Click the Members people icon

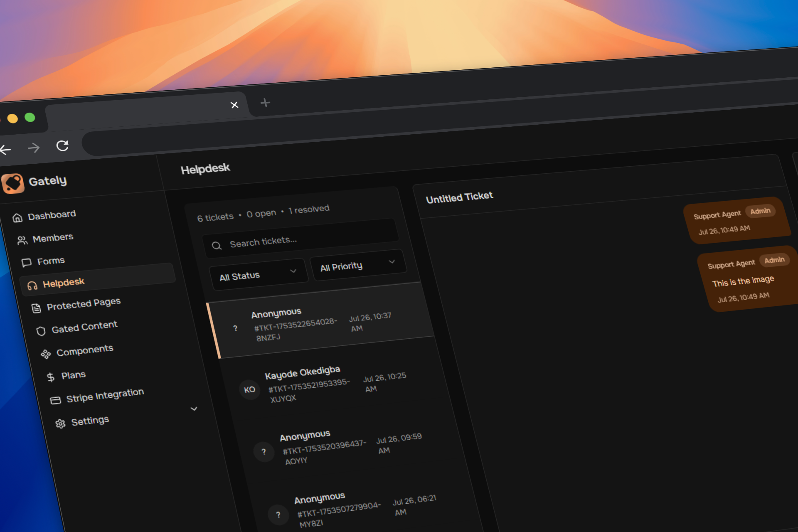coord(22,240)
